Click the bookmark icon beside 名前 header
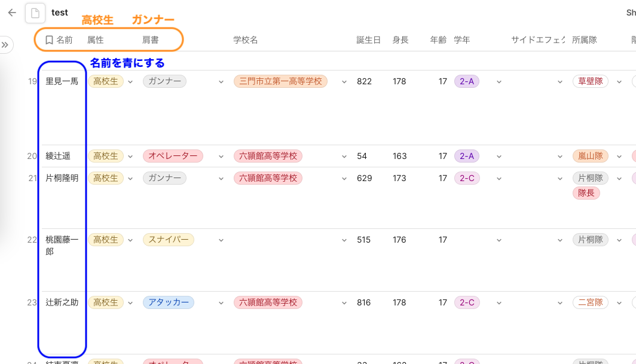This screenshot has width=636, height=364. coord(49,40)
